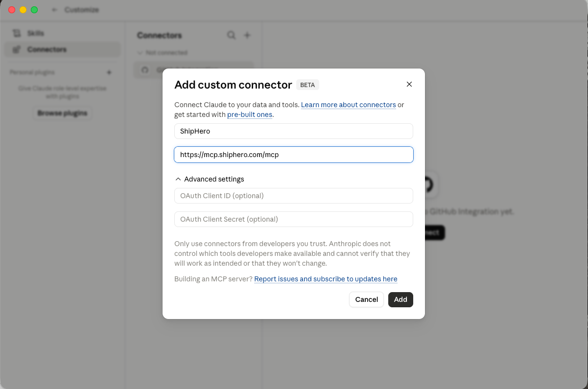Viewport: 588px width, 389px height.
Task: Open Report issues and subscribe link
Action: click(326, 279)
